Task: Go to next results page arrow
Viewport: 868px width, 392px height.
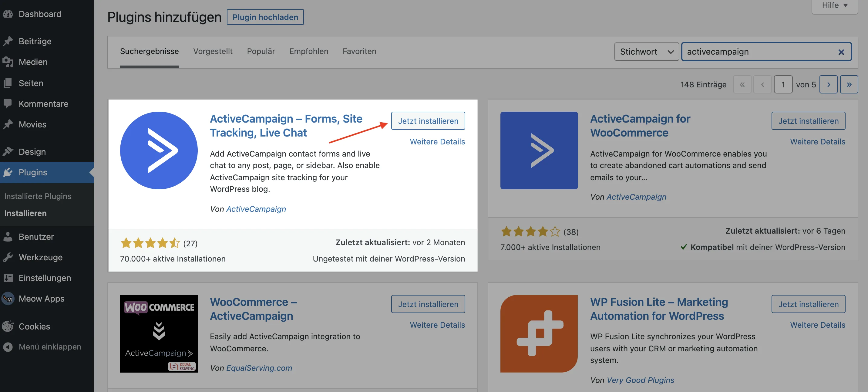Action: (828, 84)
